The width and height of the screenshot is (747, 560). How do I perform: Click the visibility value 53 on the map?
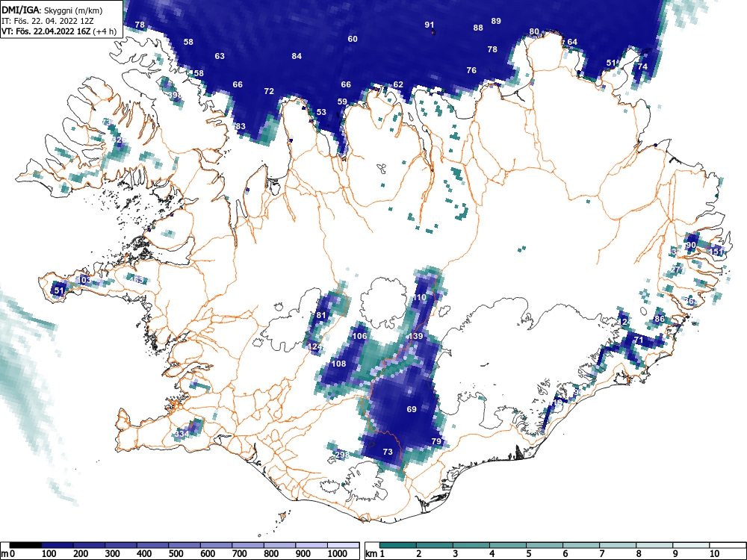tap(321, 113)
